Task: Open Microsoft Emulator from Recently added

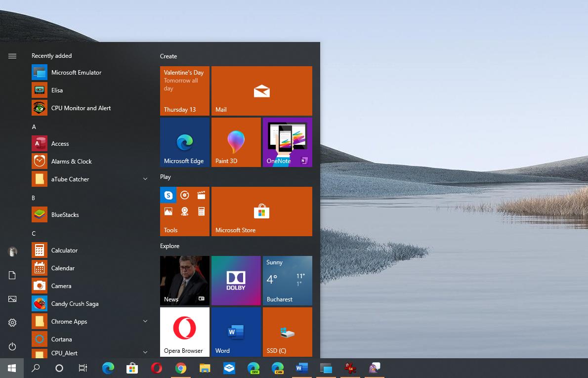Action: (x=90, y=72)
